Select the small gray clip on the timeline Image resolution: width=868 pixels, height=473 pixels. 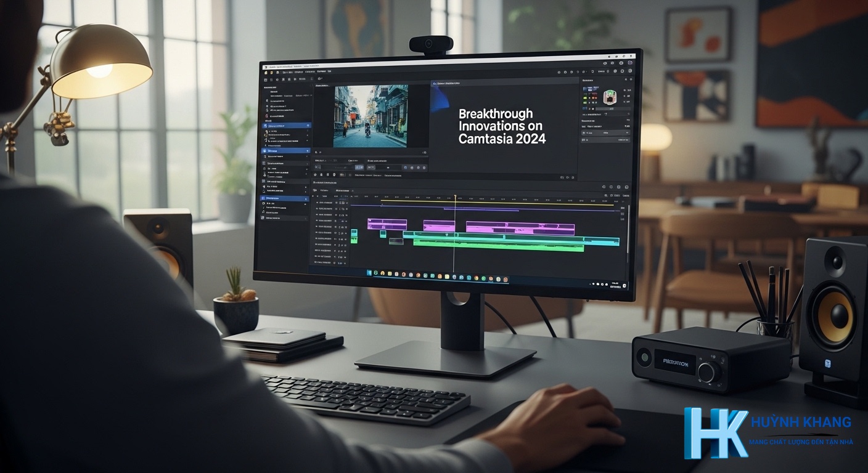point(396,241)
